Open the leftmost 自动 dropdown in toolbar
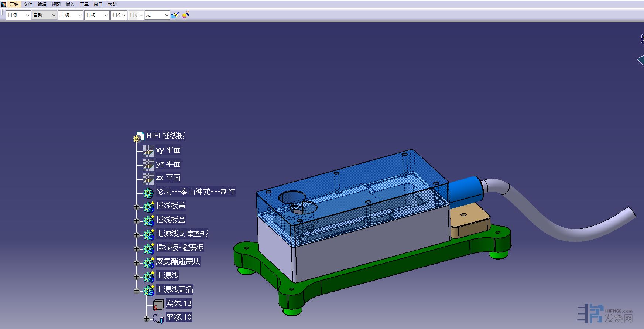 coord(27,15)
